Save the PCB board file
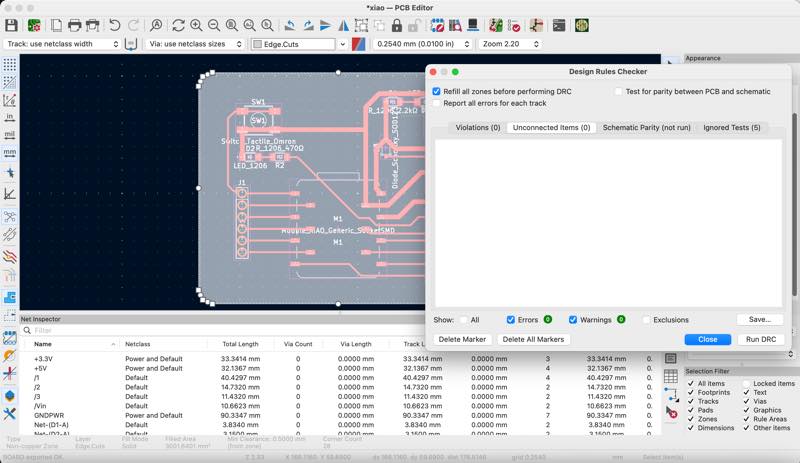The image size is (800, 463). [11, 25]
